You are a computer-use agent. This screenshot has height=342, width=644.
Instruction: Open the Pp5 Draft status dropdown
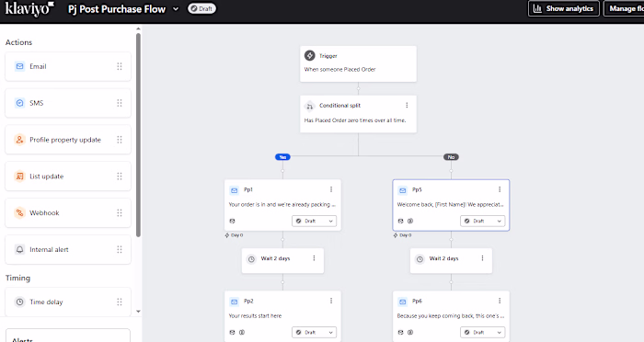pyautogui.click(x=483, y=221)
